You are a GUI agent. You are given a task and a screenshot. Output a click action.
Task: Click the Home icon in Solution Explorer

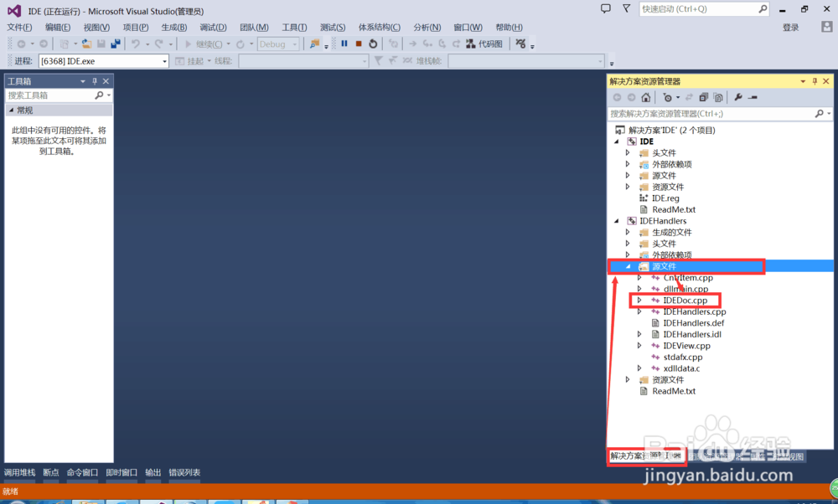646,96
